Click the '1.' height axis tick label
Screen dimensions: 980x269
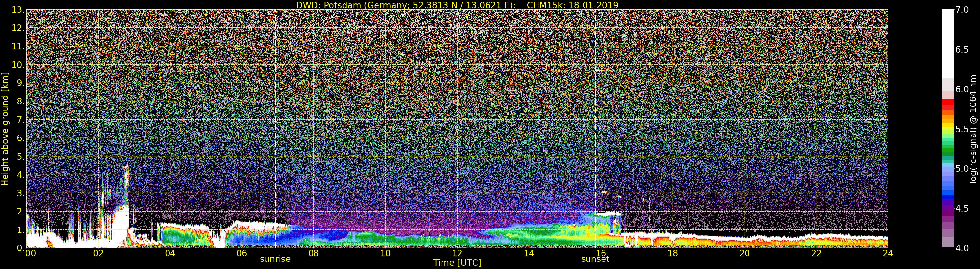[21, 230]
